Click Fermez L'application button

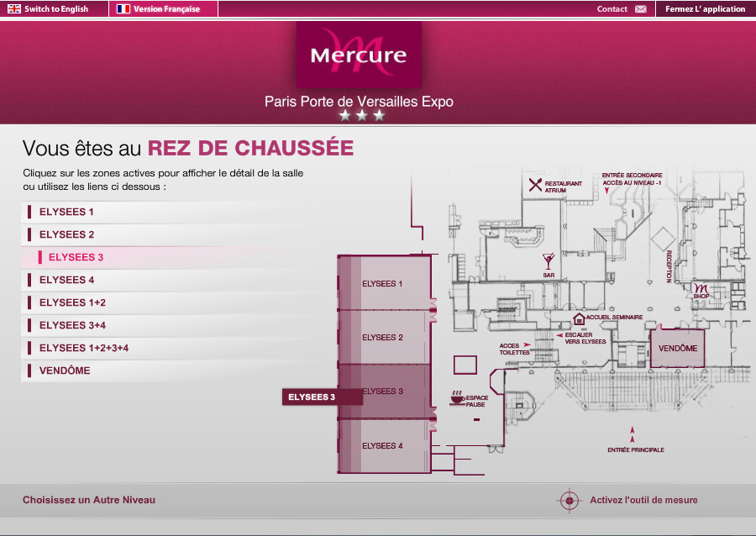tap(706, 8)
